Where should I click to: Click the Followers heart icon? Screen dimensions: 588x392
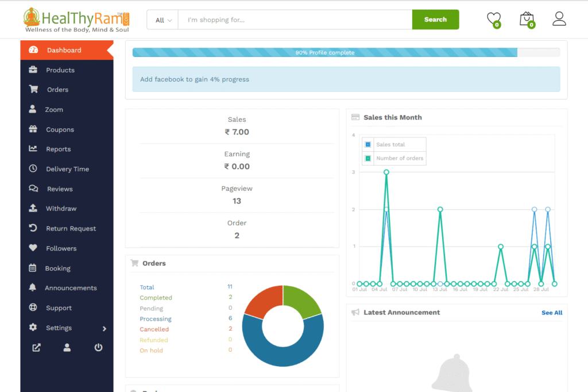coord(33,248)
